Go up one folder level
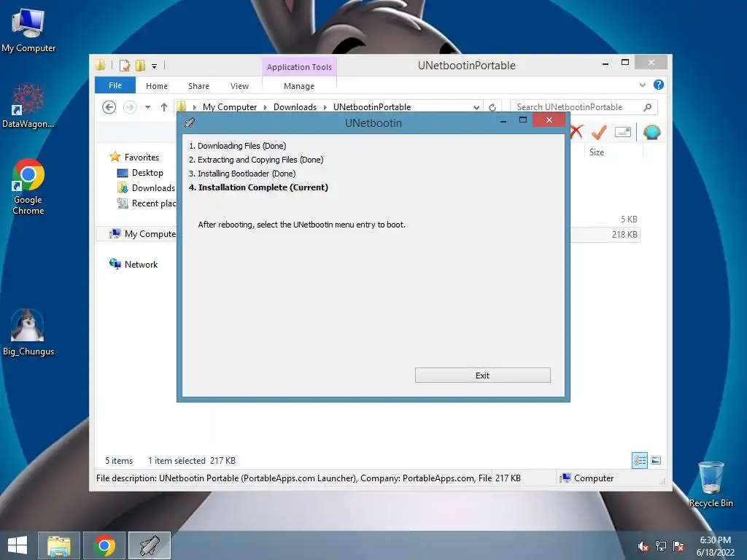This screenshot has width=747, height=560. [164, 107]
